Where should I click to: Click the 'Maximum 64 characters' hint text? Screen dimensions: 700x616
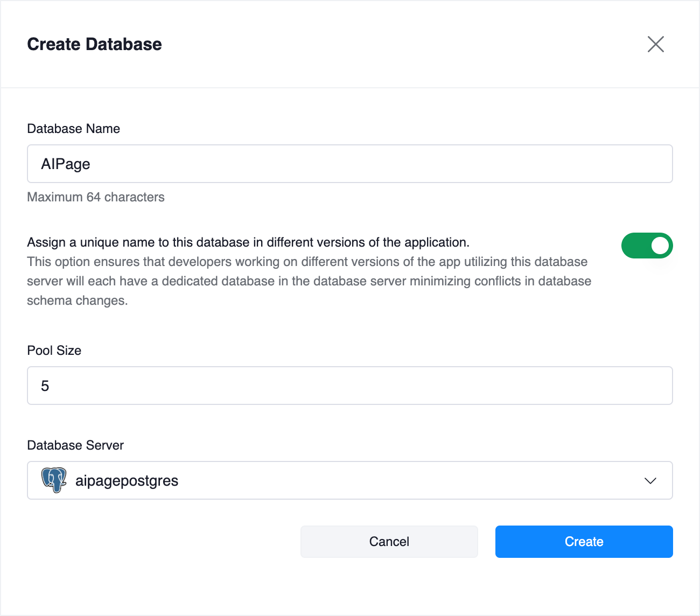click(96, 197)
